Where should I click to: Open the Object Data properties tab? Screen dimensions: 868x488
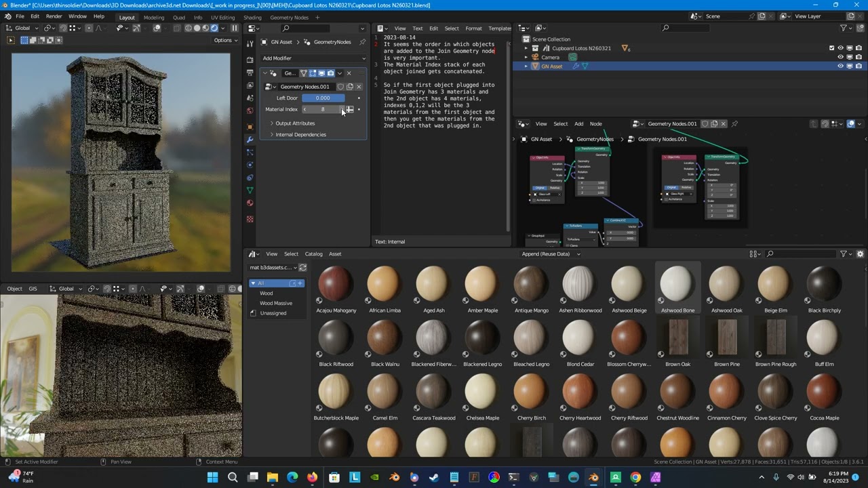coord(250,190)
